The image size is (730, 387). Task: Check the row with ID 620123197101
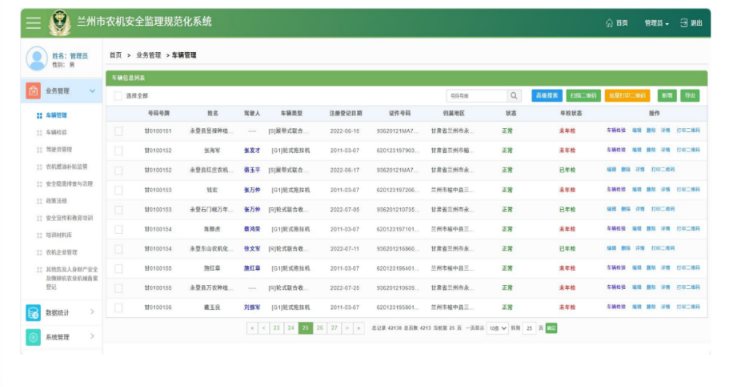tap(119, 230)
